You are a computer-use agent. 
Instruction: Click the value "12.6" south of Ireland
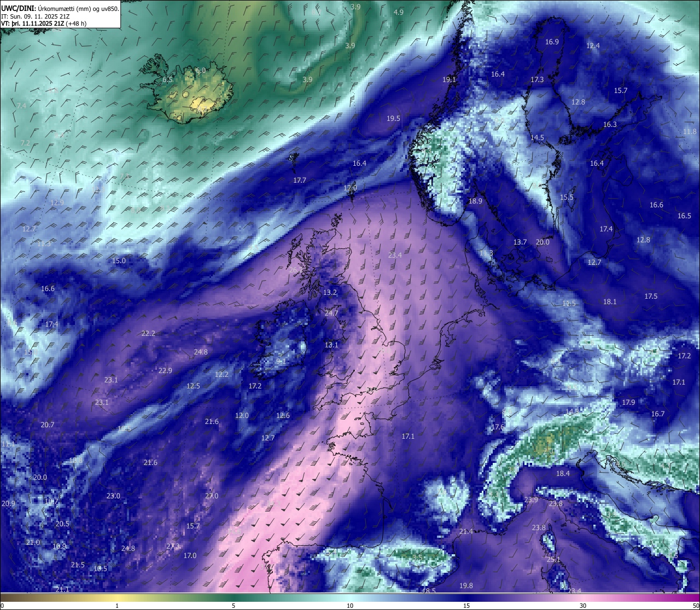point(283,416)
